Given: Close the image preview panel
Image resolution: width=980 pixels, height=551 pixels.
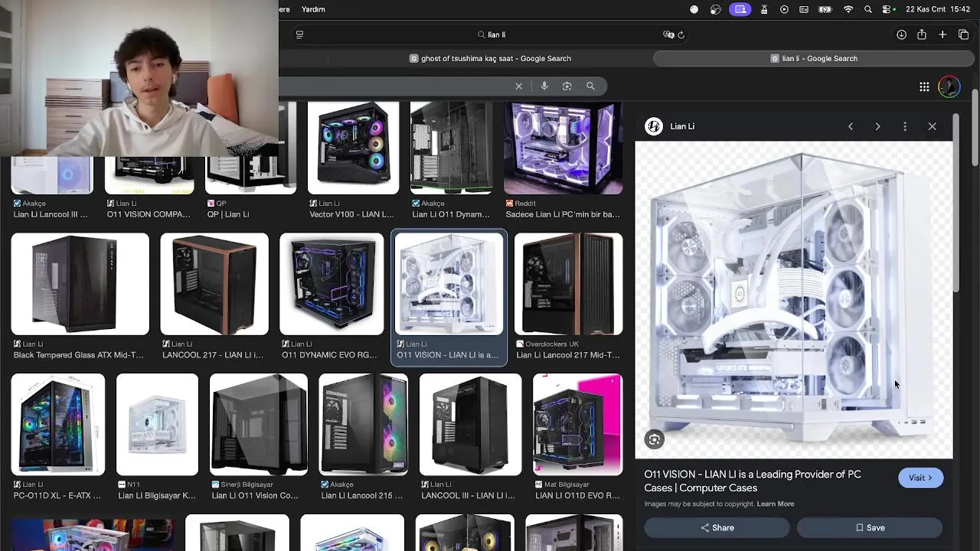Looking at the screenshot, I should [932, 126].
